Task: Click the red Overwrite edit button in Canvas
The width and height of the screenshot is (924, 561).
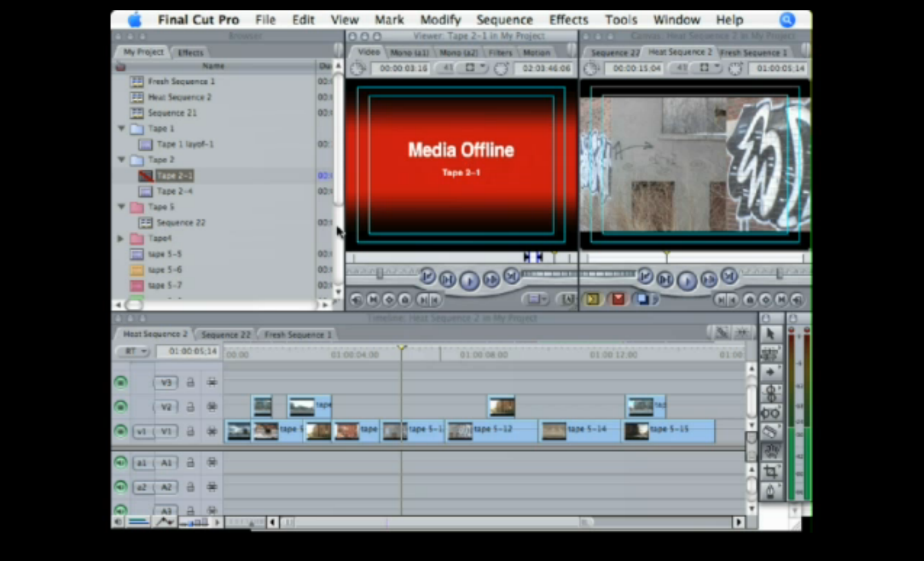Action: (618, 299)
